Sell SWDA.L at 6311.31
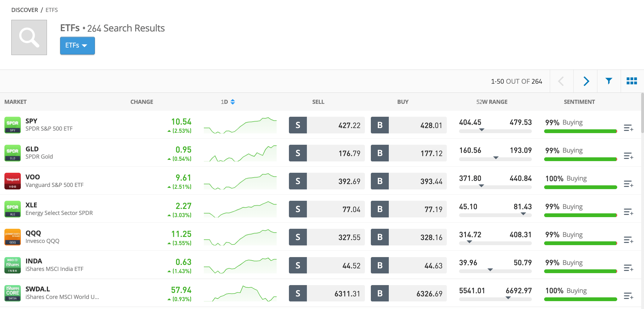Screen dimensions: 644x309 click(327, 293)
